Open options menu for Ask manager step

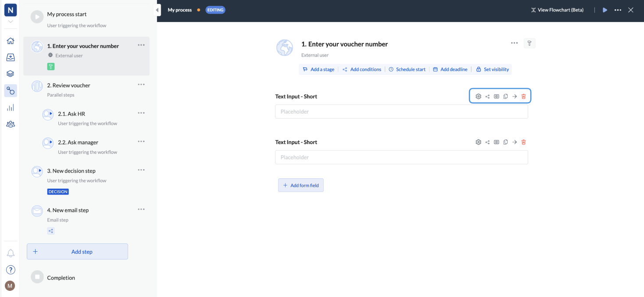(141, 141)
